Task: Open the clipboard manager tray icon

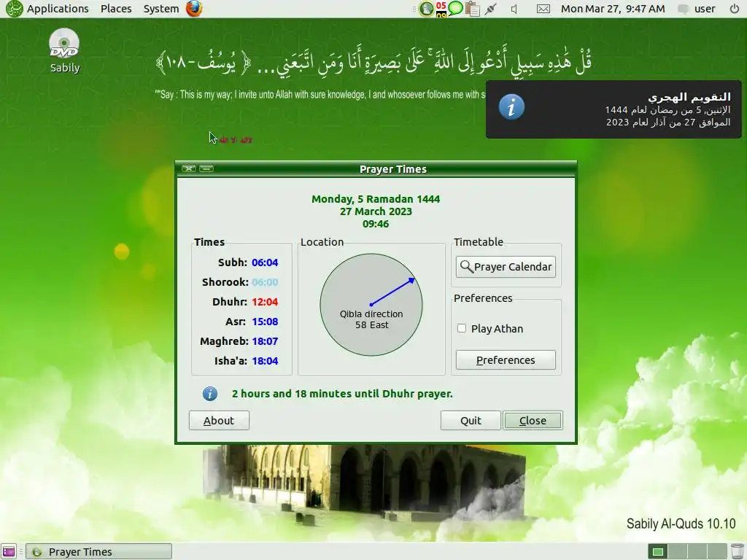Action: pos(472,9)
